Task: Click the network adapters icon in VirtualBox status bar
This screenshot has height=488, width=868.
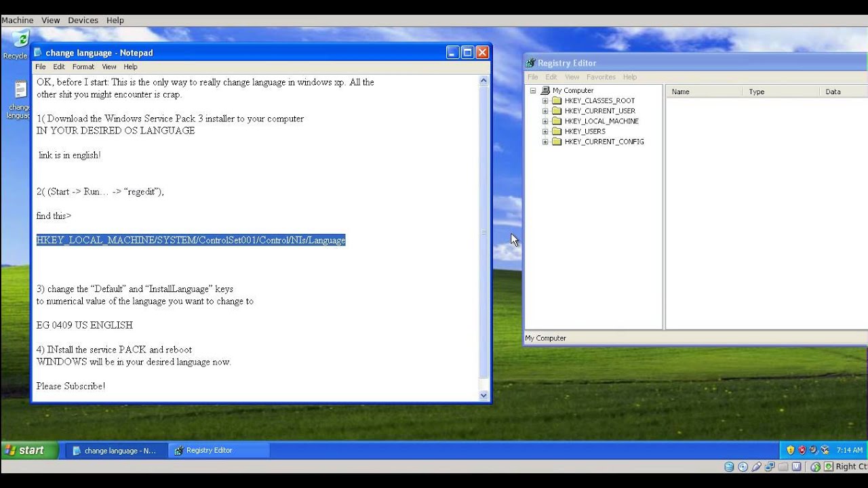Action: pos(770,466)
